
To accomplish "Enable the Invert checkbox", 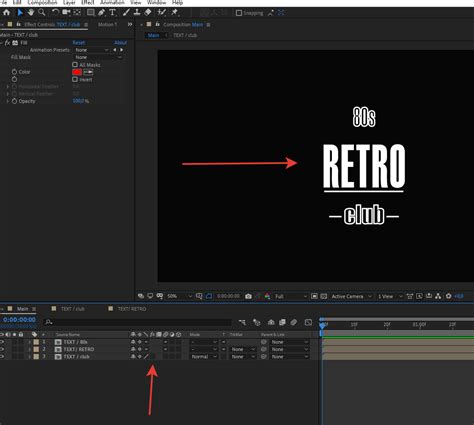I will pyautogui.click(x=75, y=79).
